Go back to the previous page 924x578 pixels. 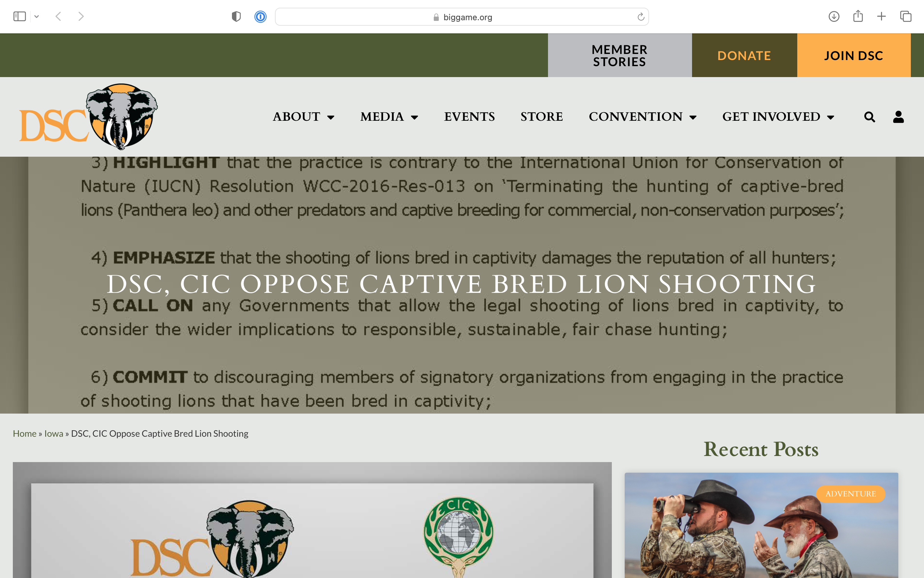coord(58,16)
